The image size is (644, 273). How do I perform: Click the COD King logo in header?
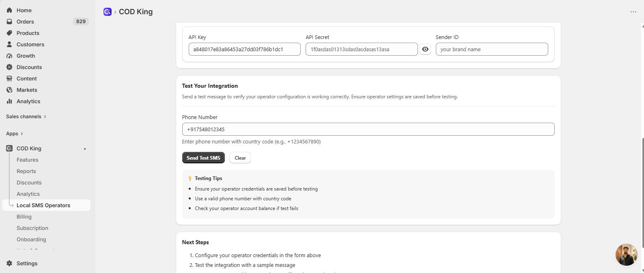(108, 12)
